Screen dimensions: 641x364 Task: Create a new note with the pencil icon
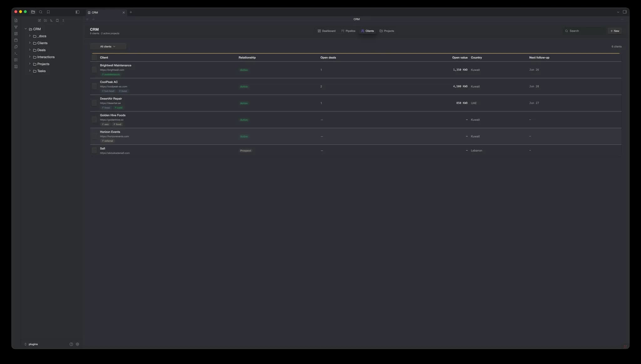coord(39,20)
